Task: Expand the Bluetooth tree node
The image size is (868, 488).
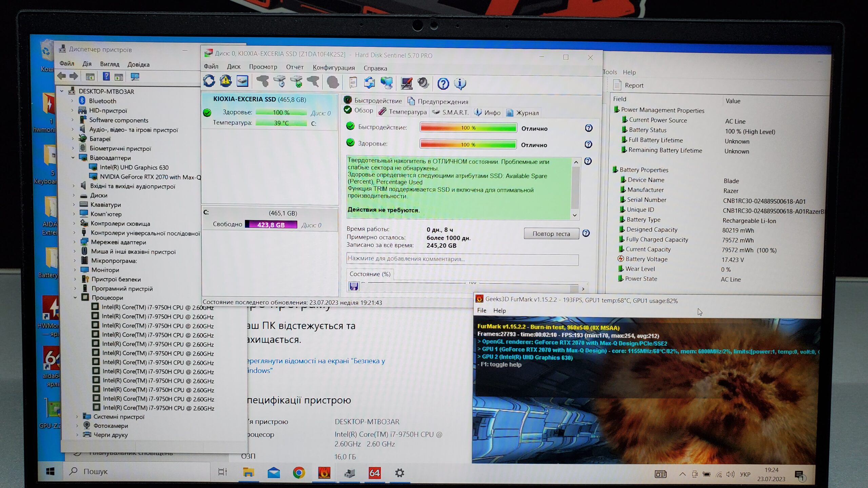Action: [72, 101]
